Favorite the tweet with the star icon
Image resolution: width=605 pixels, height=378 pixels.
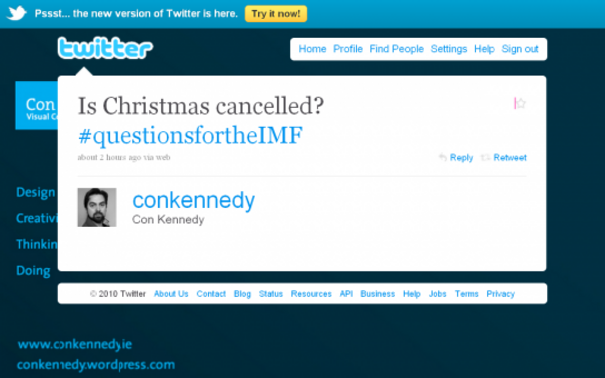[x=521, y=103]
